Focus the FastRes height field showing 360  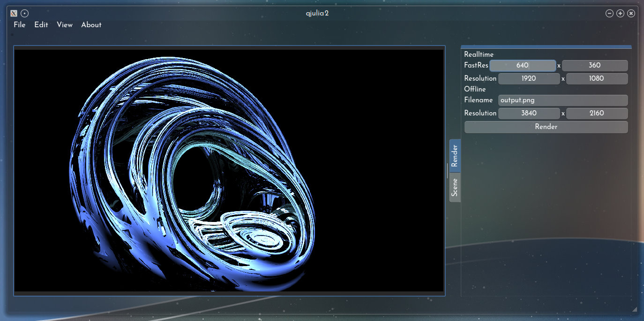coord(595,66)
